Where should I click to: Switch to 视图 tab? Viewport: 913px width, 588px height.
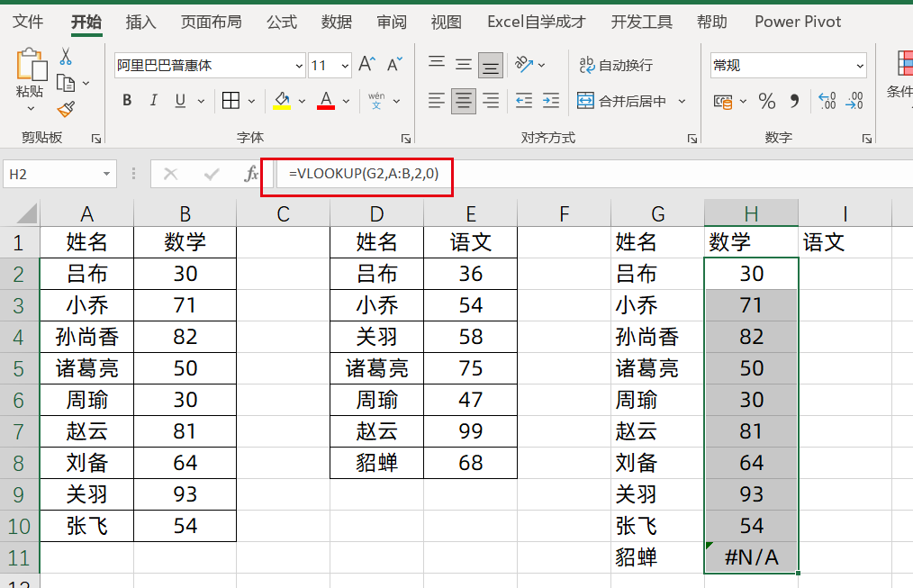pos(446,23)
